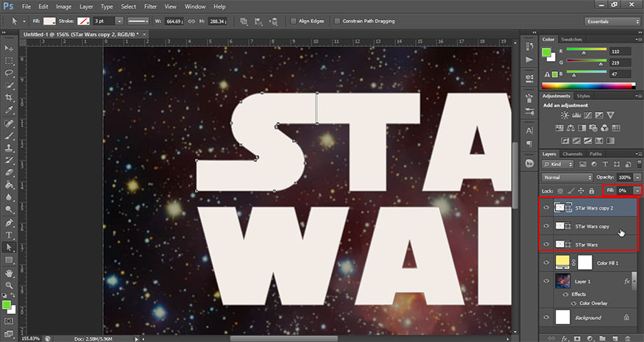Lock all with the padlock icon
644x342 pixels.
tap(592, 191)
